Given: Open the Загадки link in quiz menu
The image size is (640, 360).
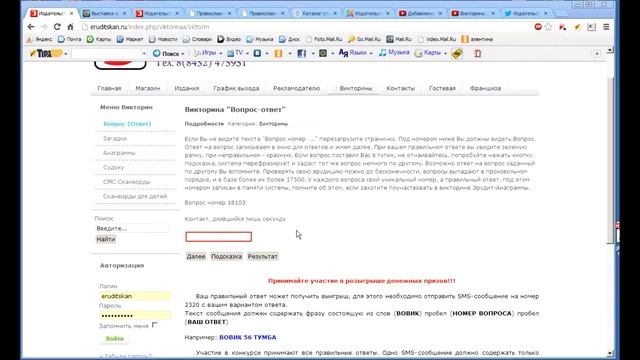Looking at the screenshot, I should (115, 138).
